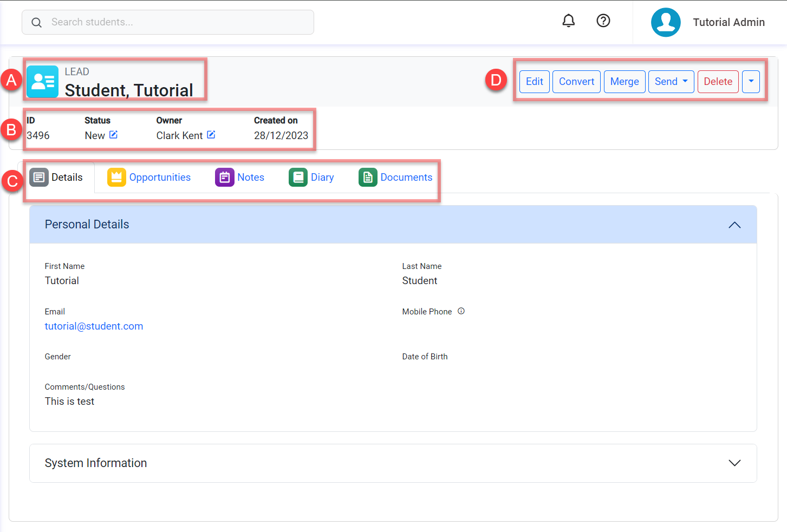
Task: Click the Tutorial Admin avatar icon
Action: point(665,22)
